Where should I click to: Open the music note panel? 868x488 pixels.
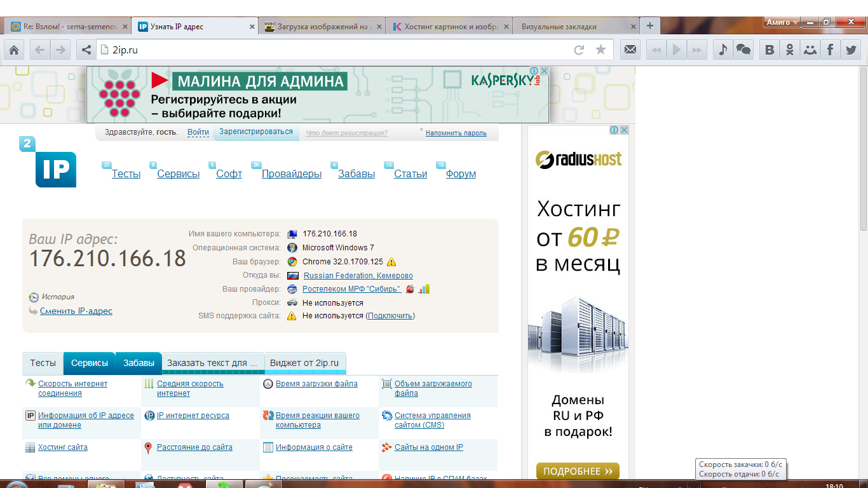pyautogui.click(x=722, y=50)
